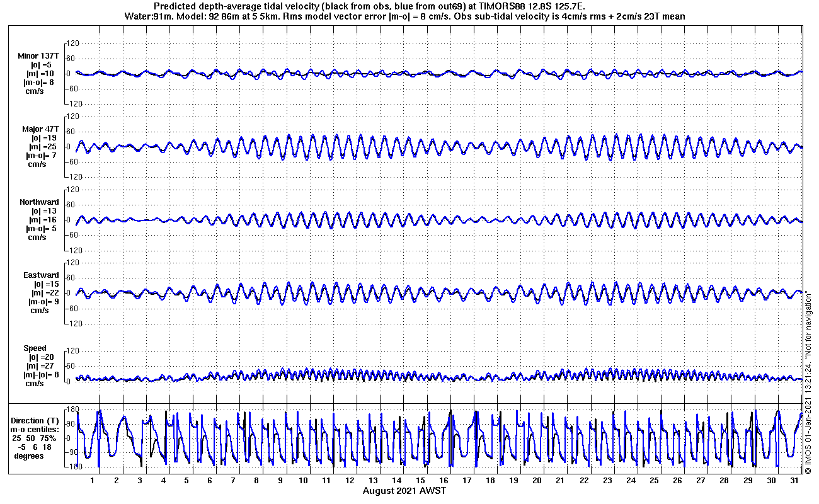The width and height of the screenshot is (819, 504).
Task: Select the "Direction (T)" panel label
Action: click(x=36, y=420)
